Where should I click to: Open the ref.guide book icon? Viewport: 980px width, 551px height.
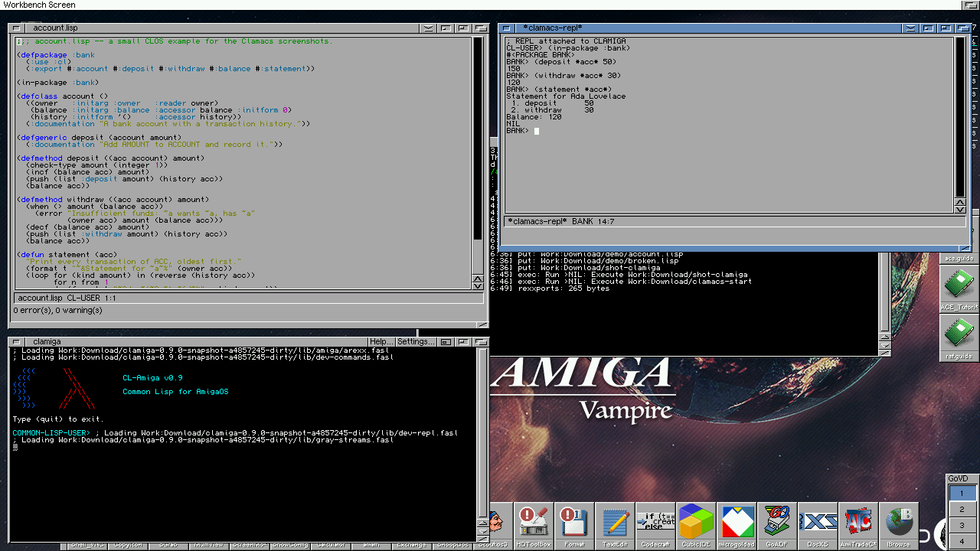click(x=959, y=337)
